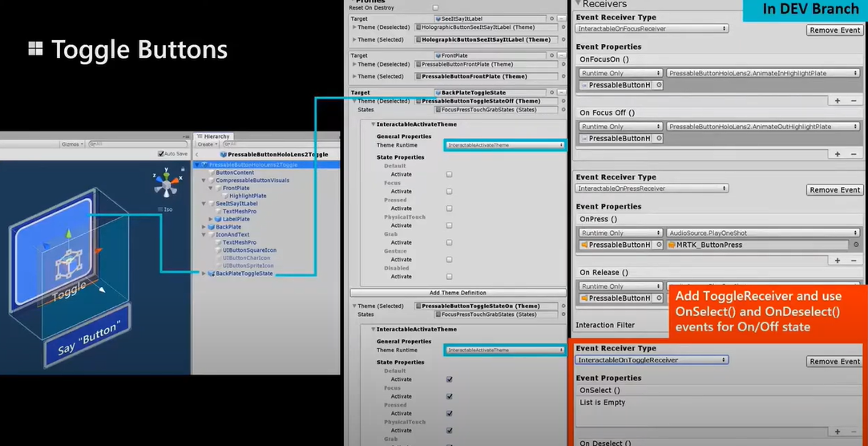Viewport: 868px width, 446px height.
Task: Remove the BackPlateToggleState target with minus button
Action: [562, 92]
